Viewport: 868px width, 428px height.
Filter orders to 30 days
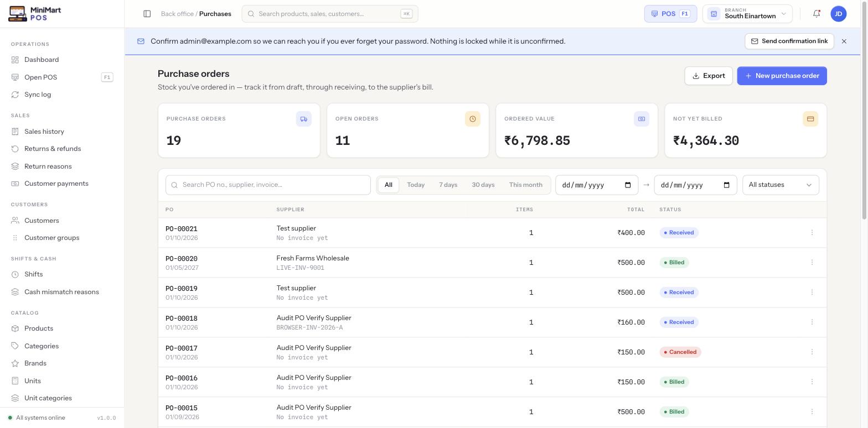click(483, 185)
